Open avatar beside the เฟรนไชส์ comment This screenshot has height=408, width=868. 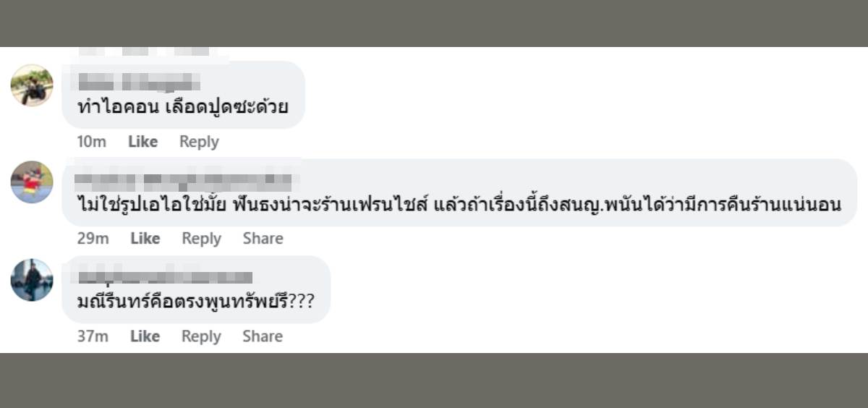32,182
